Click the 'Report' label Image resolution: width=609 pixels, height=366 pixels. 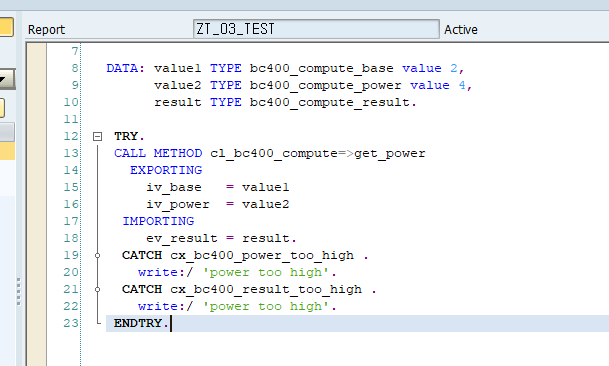pyautogui.click(x=46, y=30)
